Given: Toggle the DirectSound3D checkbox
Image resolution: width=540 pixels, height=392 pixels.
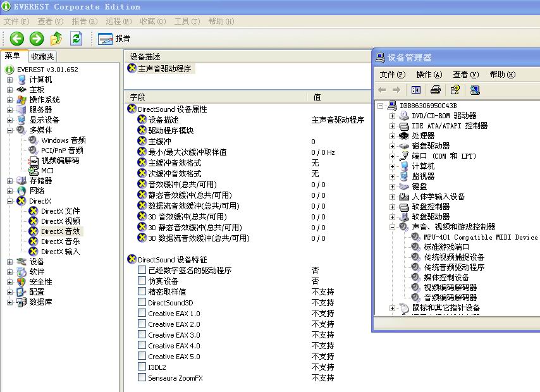Looking at the screenshot, I should 142,303.
